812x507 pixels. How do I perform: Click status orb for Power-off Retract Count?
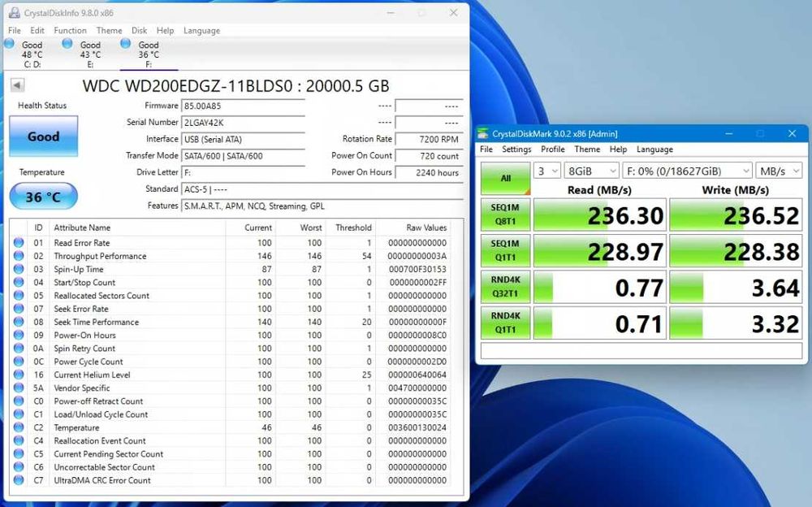point(19,401)
